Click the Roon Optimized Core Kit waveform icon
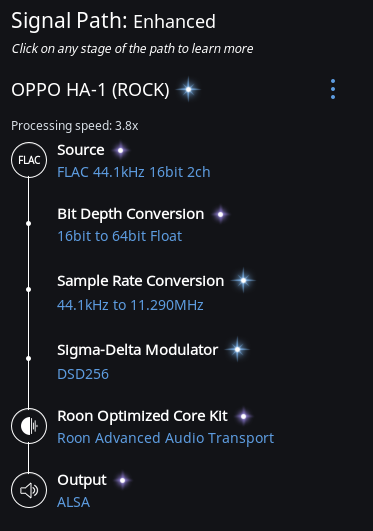This screenshot has width=373, height=531. point(29,426)
